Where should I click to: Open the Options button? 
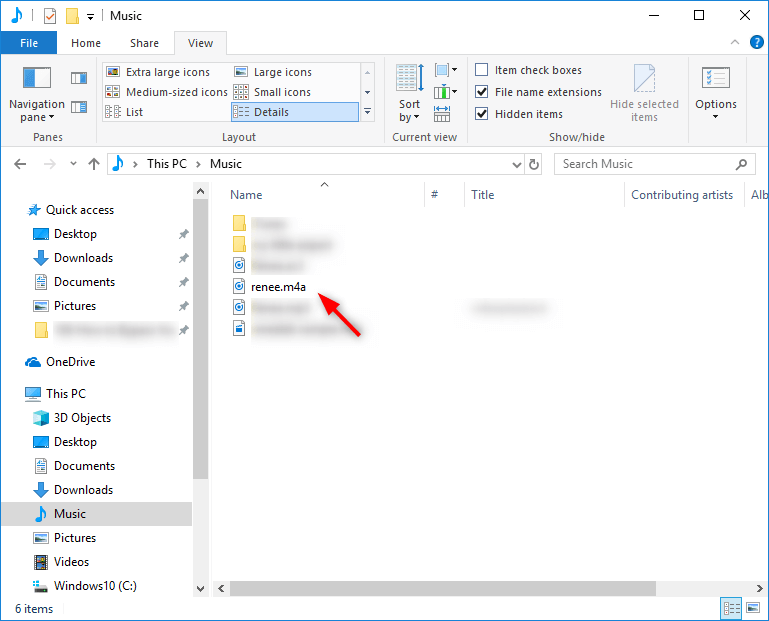(716, 94)
